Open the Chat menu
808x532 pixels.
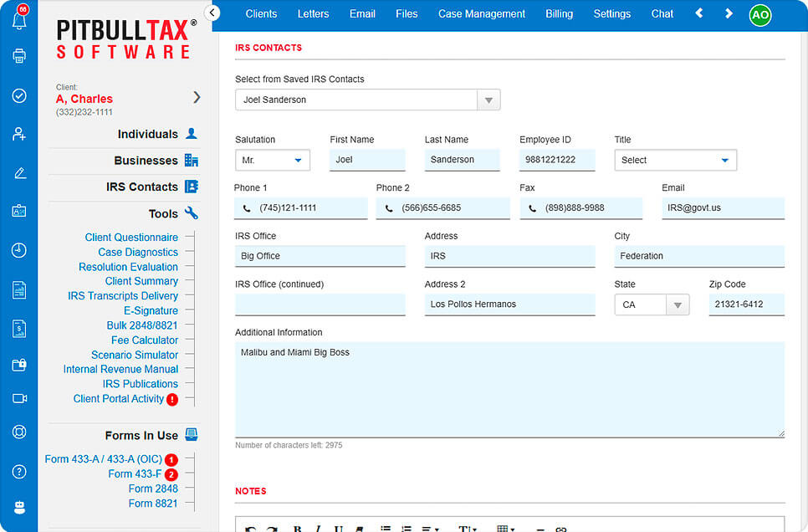[662, 14]
